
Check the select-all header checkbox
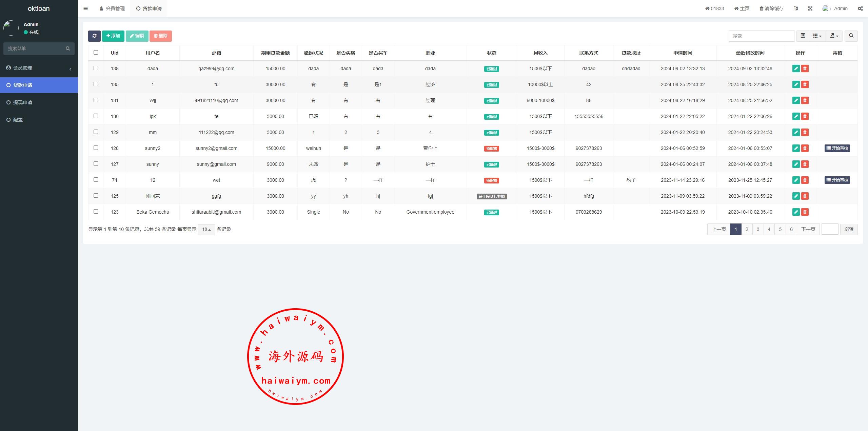coord(96,53)
